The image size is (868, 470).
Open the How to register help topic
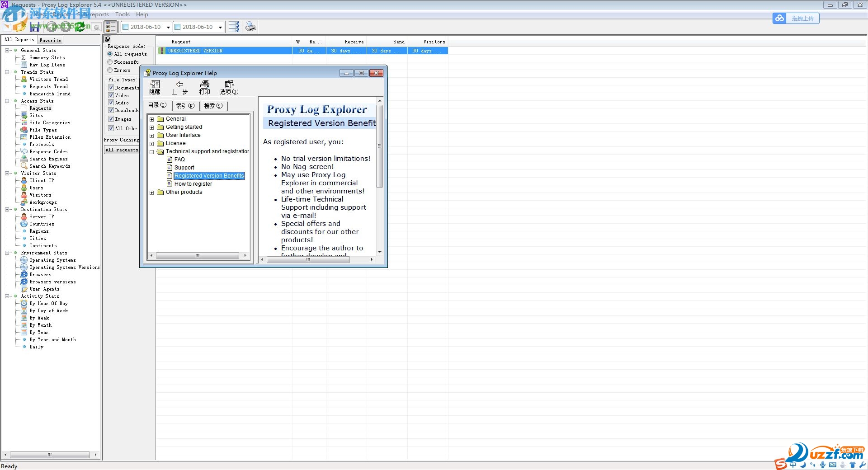pyautogui.click(x=193, y=184)
